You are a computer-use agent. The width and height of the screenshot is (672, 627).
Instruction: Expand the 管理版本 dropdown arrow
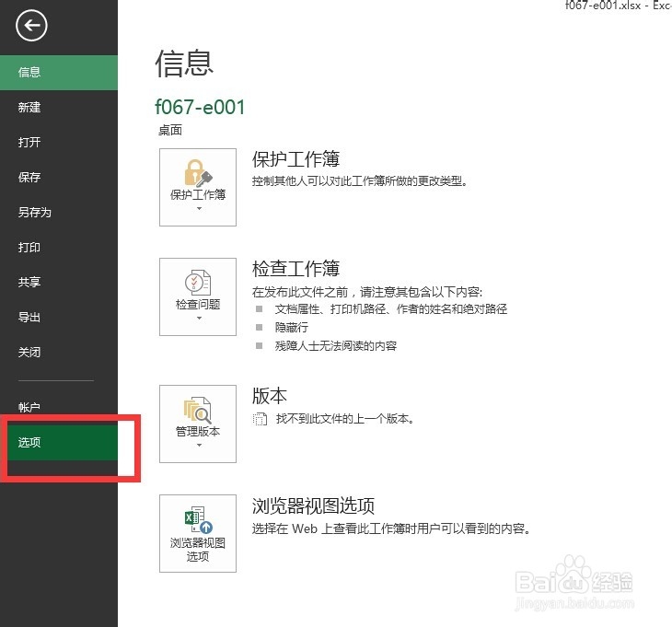199,446
